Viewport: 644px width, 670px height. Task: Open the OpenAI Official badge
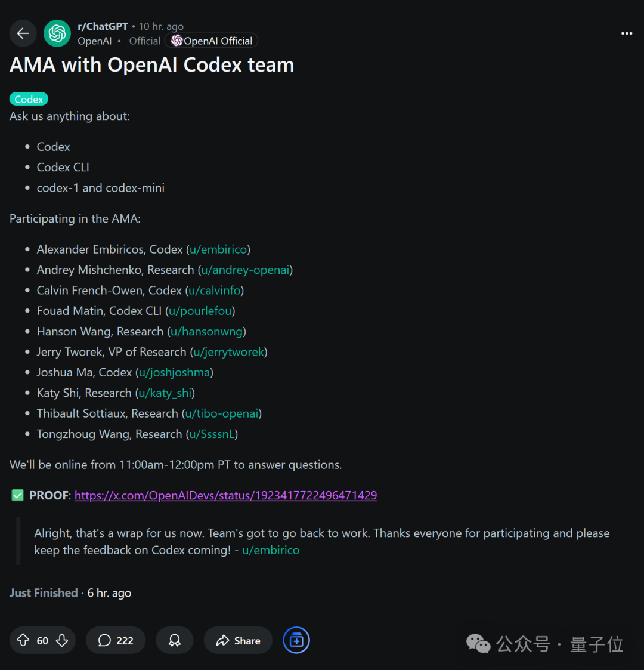210,40
